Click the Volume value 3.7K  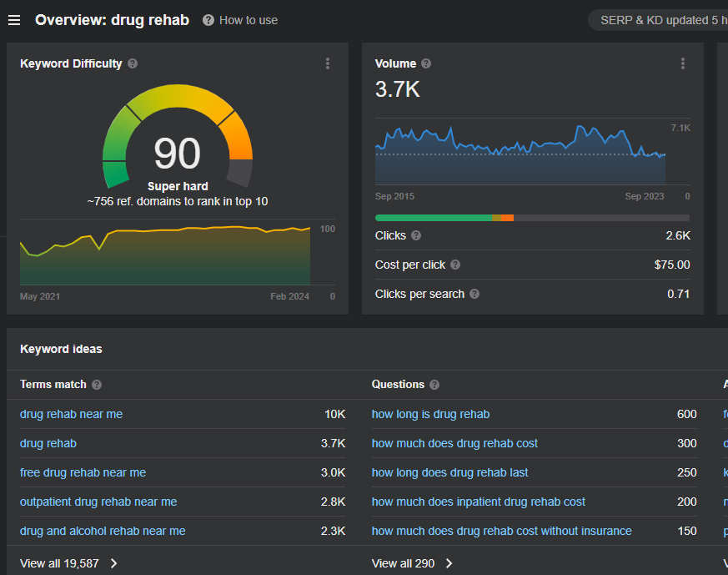point(398,89)
